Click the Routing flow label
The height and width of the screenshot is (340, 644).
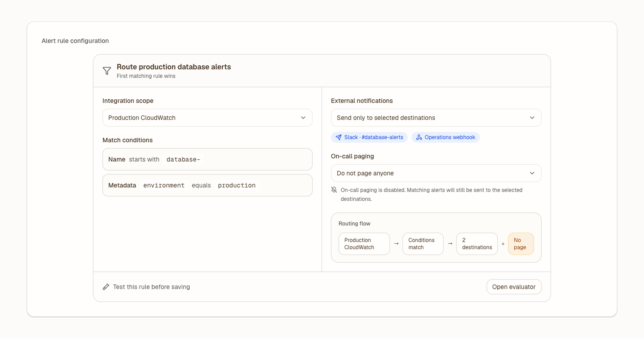pos(355,224)
